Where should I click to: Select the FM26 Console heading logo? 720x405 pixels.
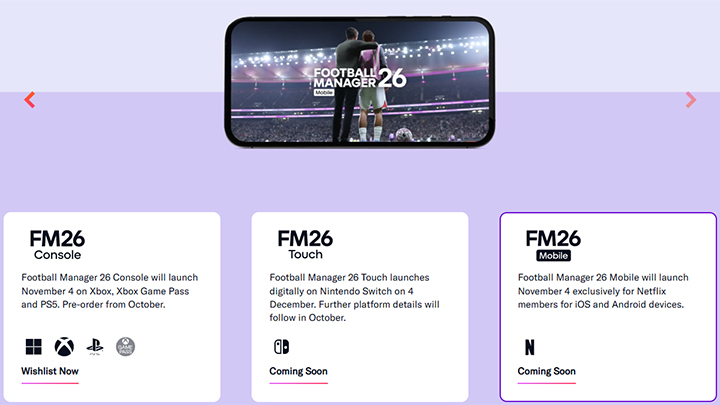(x=57, y=244)
